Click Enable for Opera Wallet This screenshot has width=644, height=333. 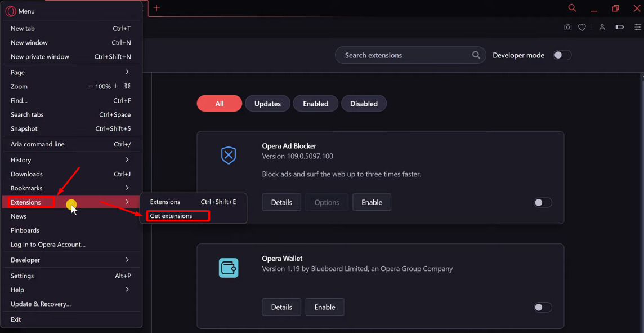[x=325, y=307]
